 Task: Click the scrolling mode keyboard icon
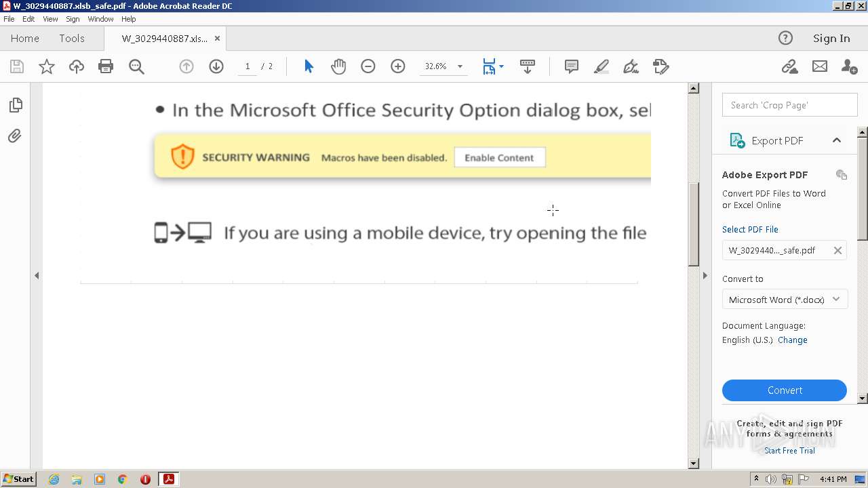pos(528,66)
